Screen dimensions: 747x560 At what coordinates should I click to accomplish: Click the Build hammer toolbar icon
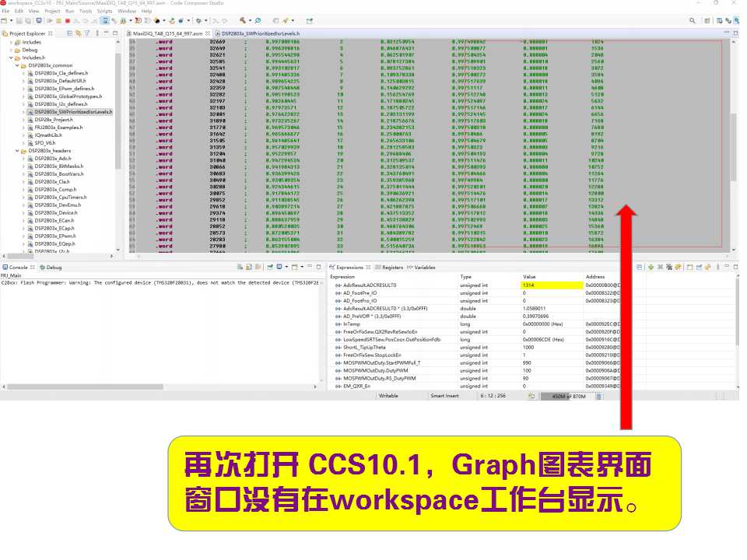coord(243,20)
